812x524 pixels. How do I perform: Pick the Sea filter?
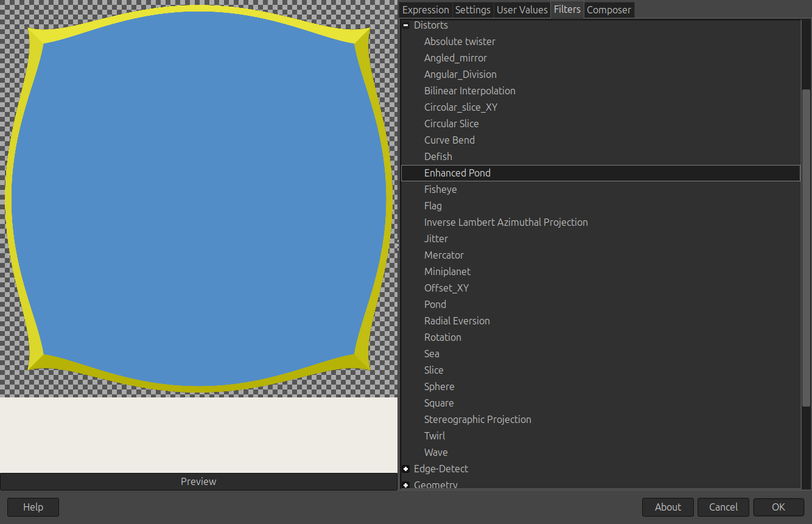432,354
